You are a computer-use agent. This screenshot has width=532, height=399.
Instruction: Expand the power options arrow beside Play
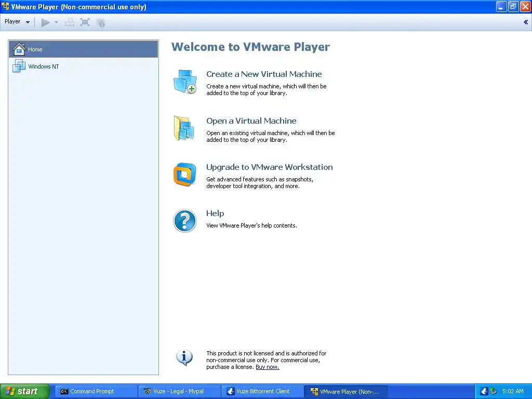tap(56, 22)
